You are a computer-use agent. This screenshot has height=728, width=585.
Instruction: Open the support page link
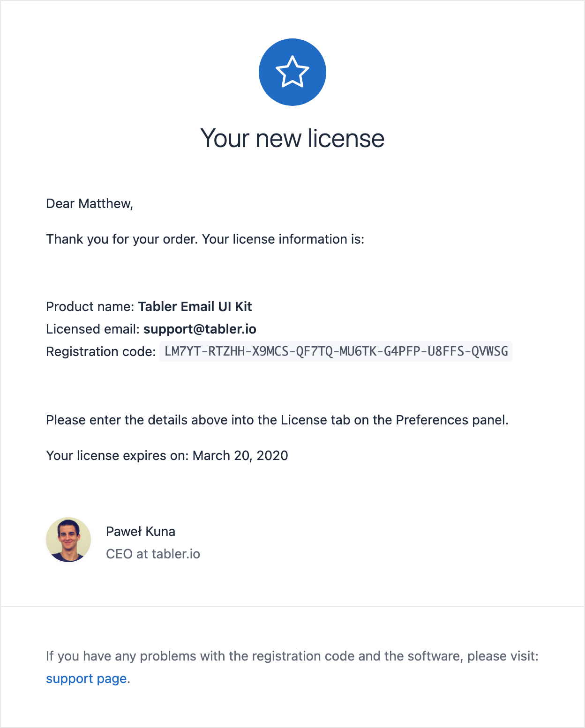pos(86,678)
